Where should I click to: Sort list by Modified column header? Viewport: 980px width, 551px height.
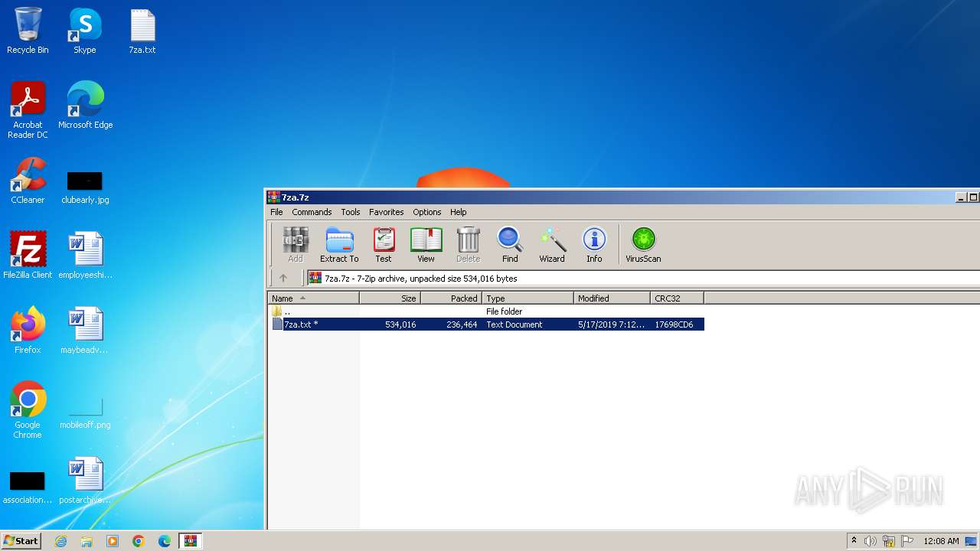click(612, 298)
